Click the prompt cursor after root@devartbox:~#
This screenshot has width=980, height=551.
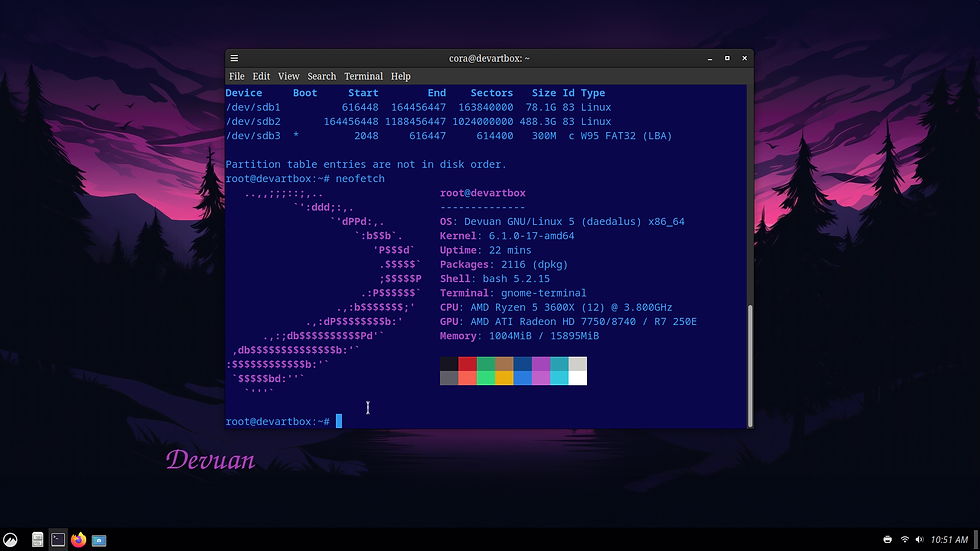339,421
